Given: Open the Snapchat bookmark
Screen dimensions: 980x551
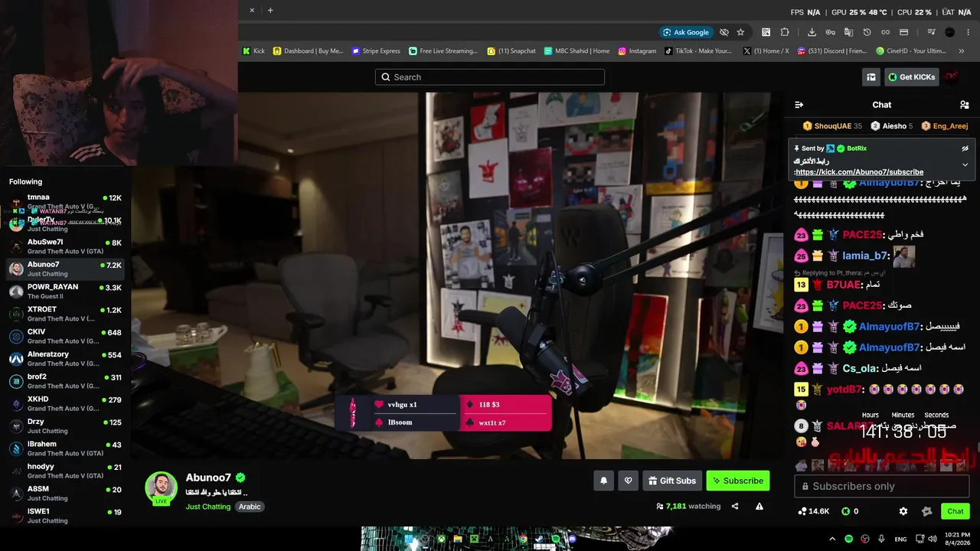Looking at the screenshot, I should [511, 51].
